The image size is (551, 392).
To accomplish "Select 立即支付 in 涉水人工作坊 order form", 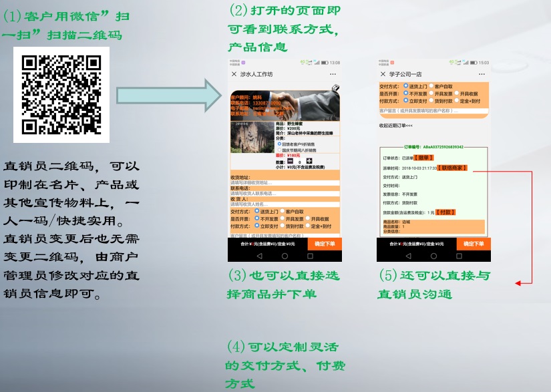I will [x=257, y=226].
